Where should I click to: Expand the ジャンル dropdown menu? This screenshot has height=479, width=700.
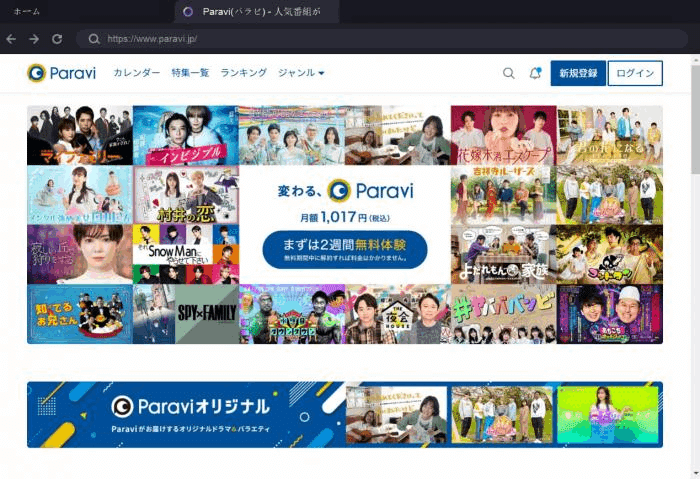301,73
